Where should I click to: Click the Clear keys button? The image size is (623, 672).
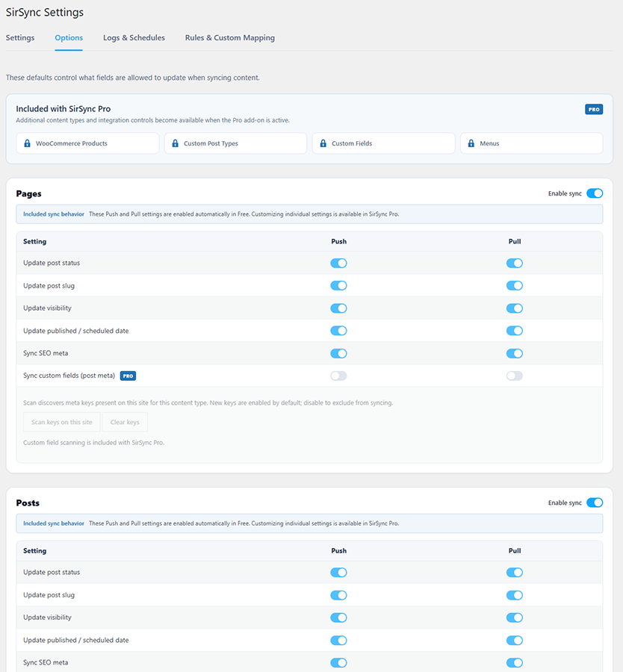(x=125, y=422)
